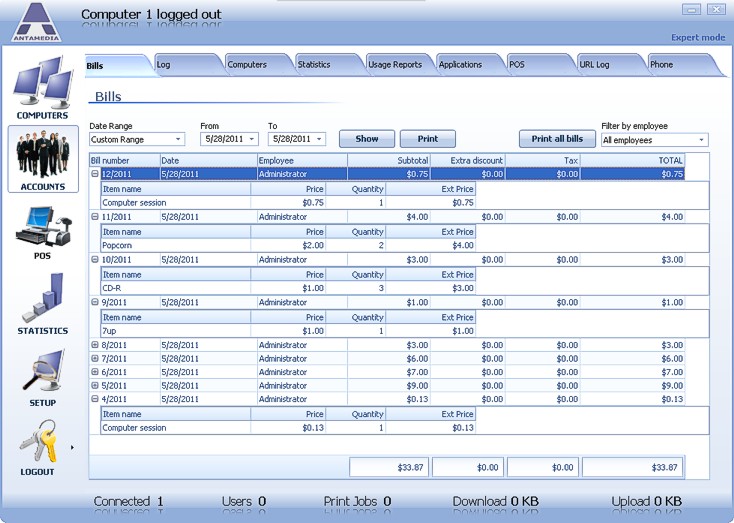Expand bill 8/2011 row
The height and width of the screenshot is (523, 734).
[x=95, y=345]
